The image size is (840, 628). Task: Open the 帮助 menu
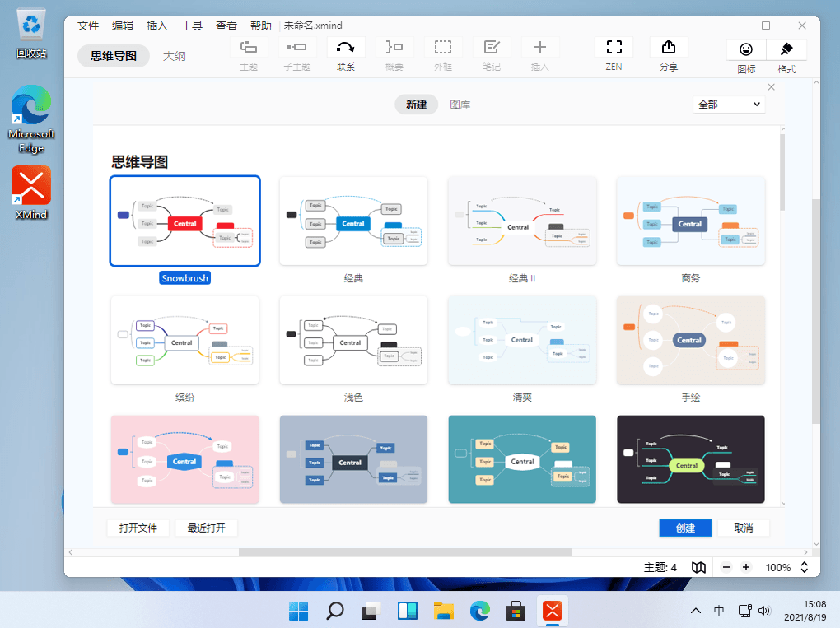261,26
